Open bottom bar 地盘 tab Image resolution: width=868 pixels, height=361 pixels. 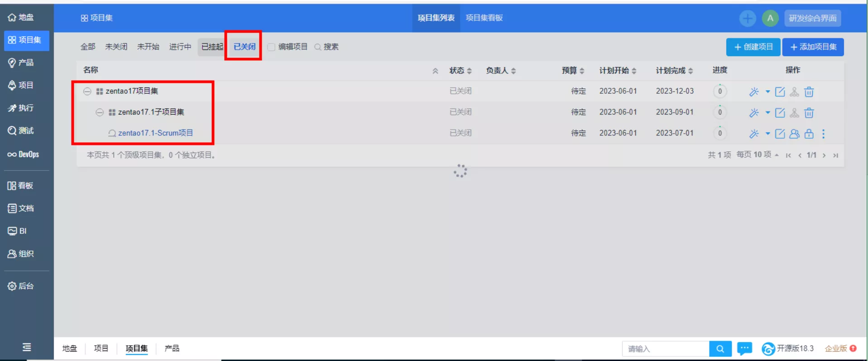70,348
